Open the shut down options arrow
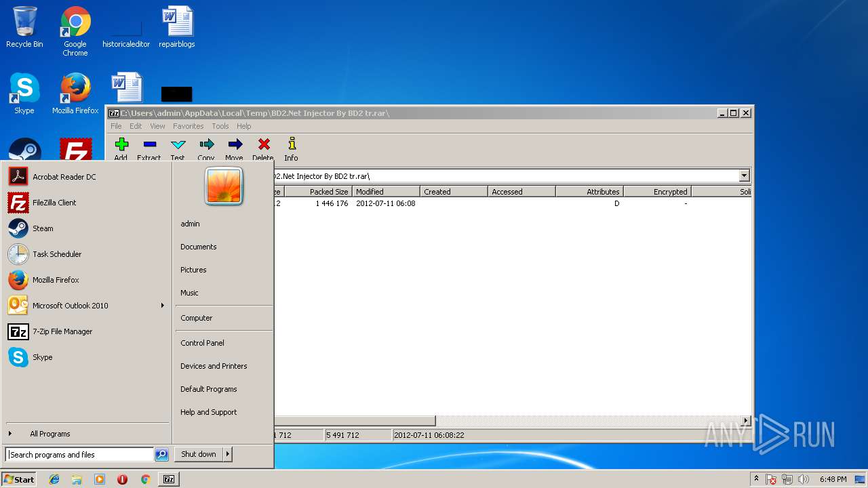 click(228, 454)
